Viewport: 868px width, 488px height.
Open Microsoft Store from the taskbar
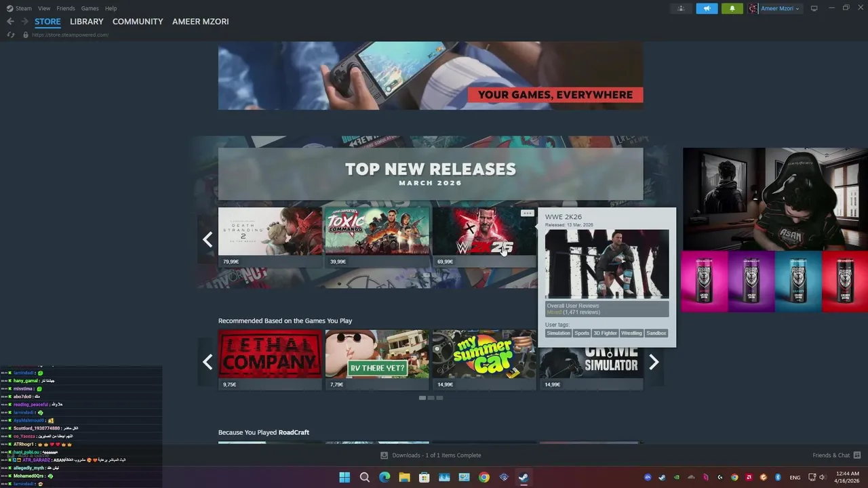pos(424,477)
